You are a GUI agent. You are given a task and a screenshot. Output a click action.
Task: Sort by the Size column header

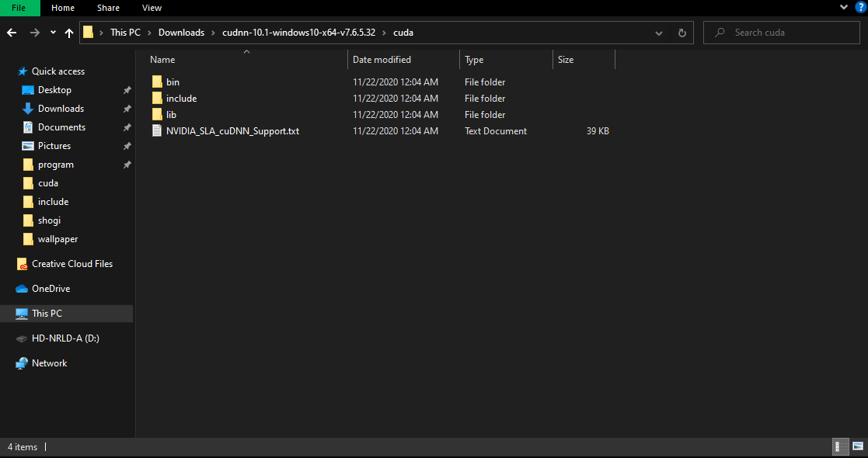pos(566,60)
